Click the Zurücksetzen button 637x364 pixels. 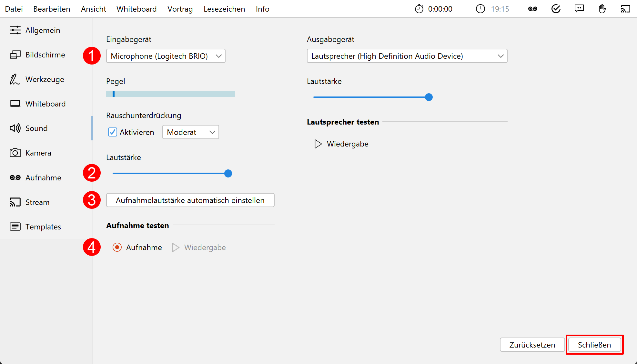click(x=532, y=345)
